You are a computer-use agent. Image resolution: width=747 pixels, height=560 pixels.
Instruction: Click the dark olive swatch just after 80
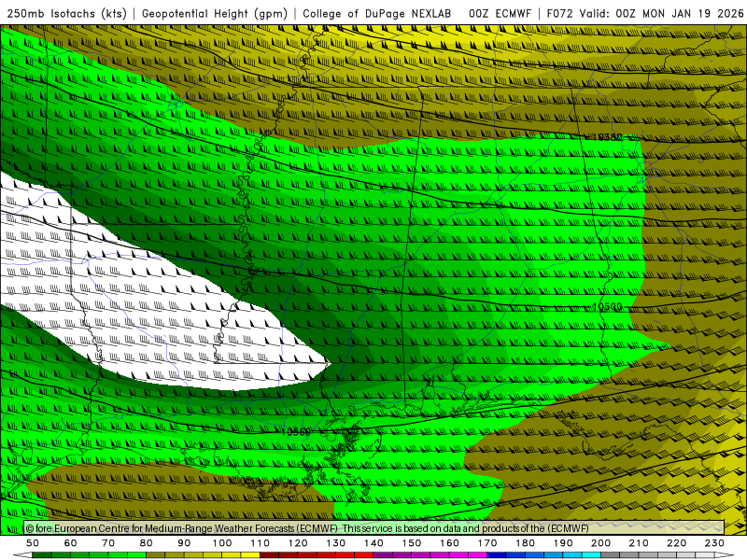pyautogui.click(x=156, y=555)
